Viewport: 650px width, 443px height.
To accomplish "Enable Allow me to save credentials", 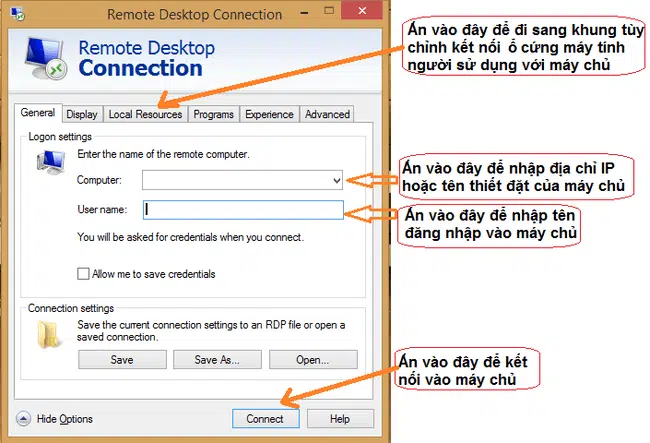I will pyautogui.click(x=83, y=274).
